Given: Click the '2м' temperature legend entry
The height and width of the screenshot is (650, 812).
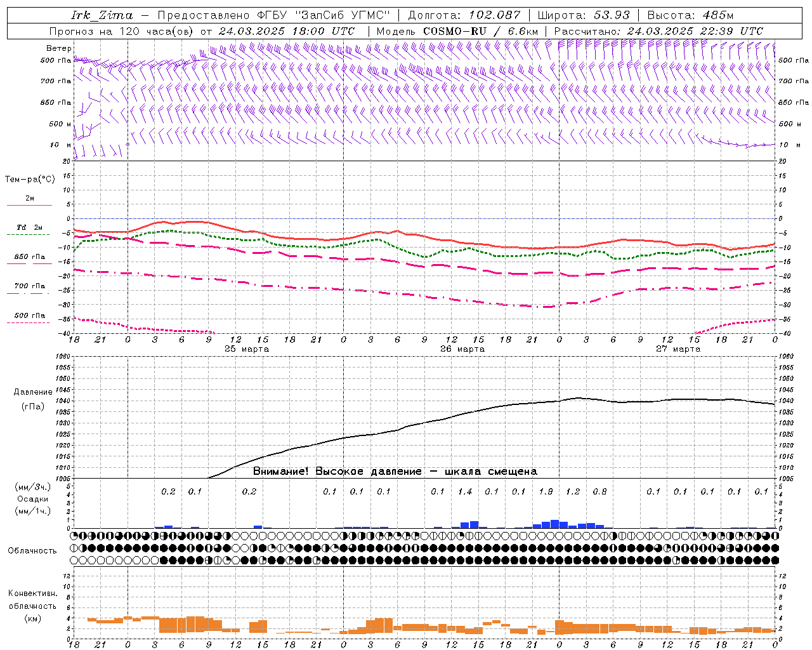Looking at the screenshot, I should pyautogui.click(x=30, y=199).
